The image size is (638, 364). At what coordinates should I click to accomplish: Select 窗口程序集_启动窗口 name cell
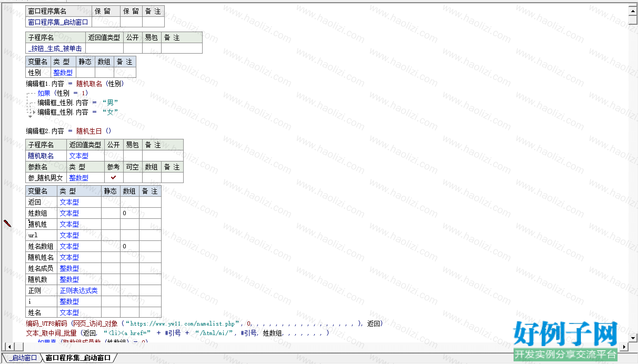coord(58,22)
